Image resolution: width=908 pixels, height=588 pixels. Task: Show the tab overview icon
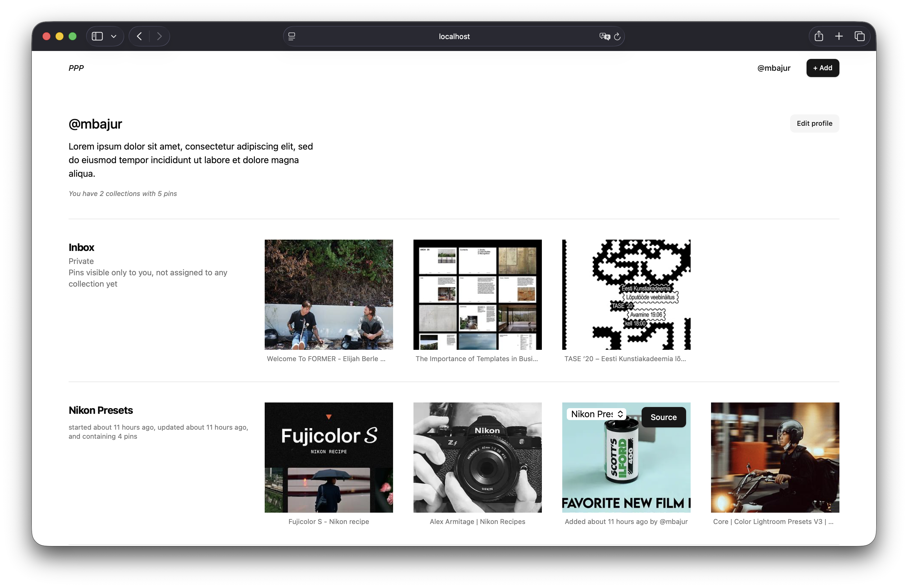(x=860, y=36)
